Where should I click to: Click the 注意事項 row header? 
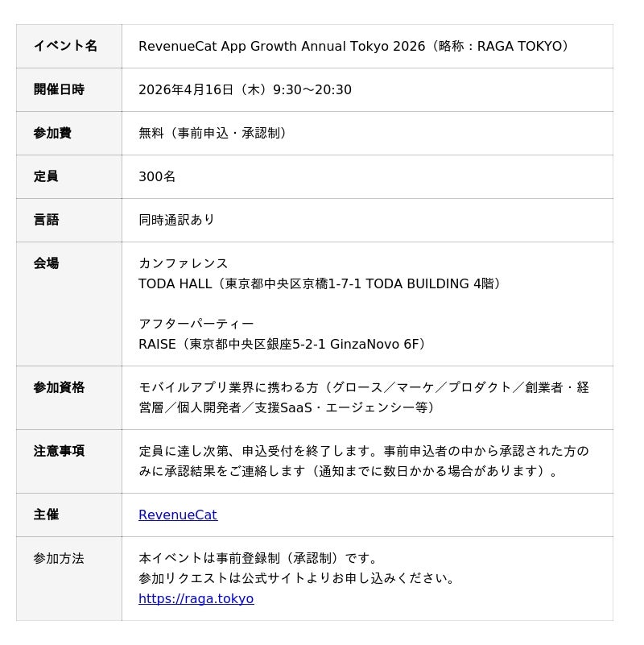pyautogui.click(x=59, y=451)
